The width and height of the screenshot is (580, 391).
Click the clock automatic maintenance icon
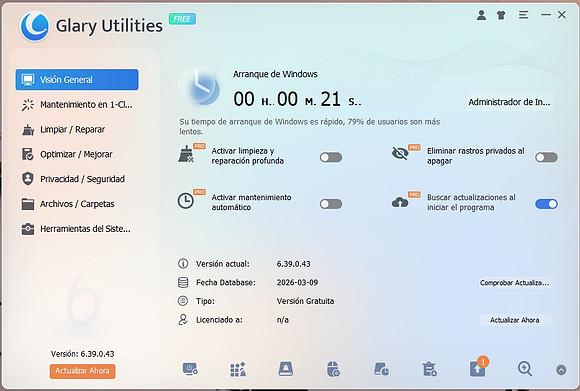click(185, 201)
